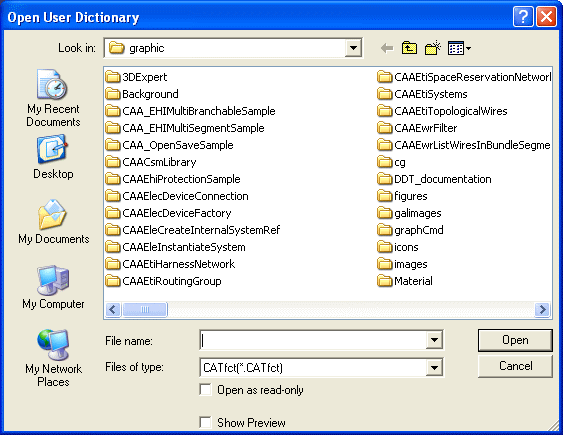Enable Open as read-only checkbox
The width and height of the screenshot is (563, 435).
[205, 390]
